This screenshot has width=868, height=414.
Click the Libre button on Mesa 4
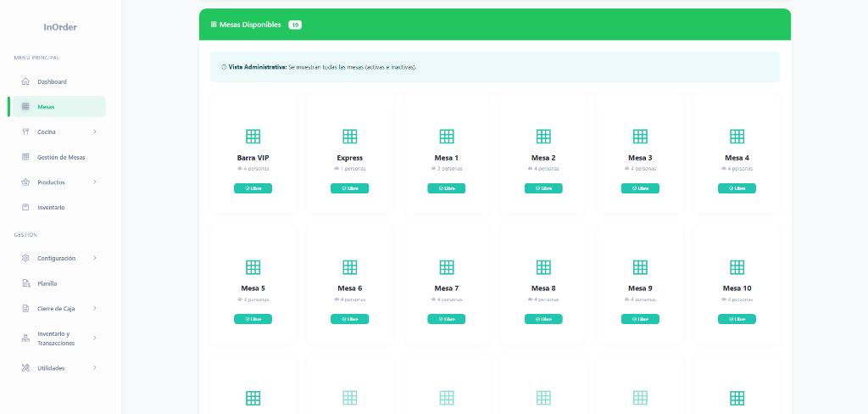pos(737,188)
